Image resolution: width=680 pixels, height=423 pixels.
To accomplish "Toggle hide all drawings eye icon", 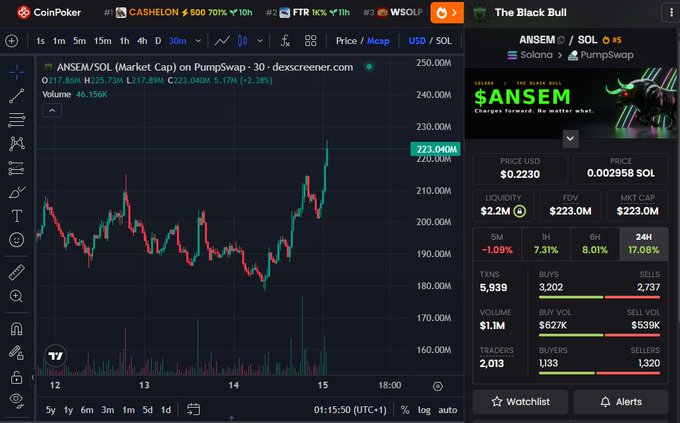I will 16,400.
